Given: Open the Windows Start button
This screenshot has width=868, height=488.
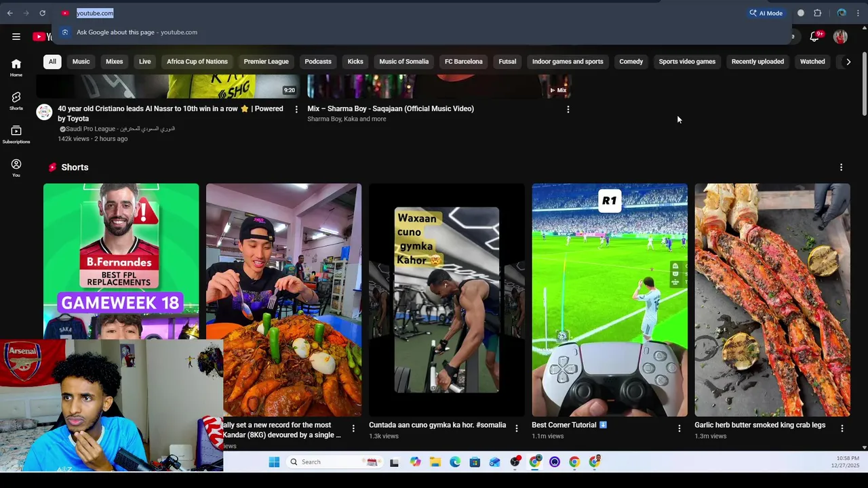Looking at the screenshot, I should coord(274,462).
